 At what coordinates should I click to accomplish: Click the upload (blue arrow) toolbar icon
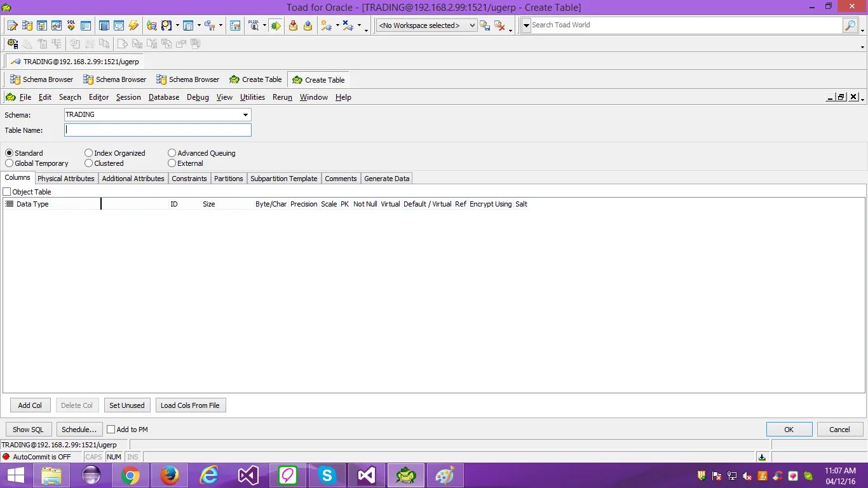308,25
